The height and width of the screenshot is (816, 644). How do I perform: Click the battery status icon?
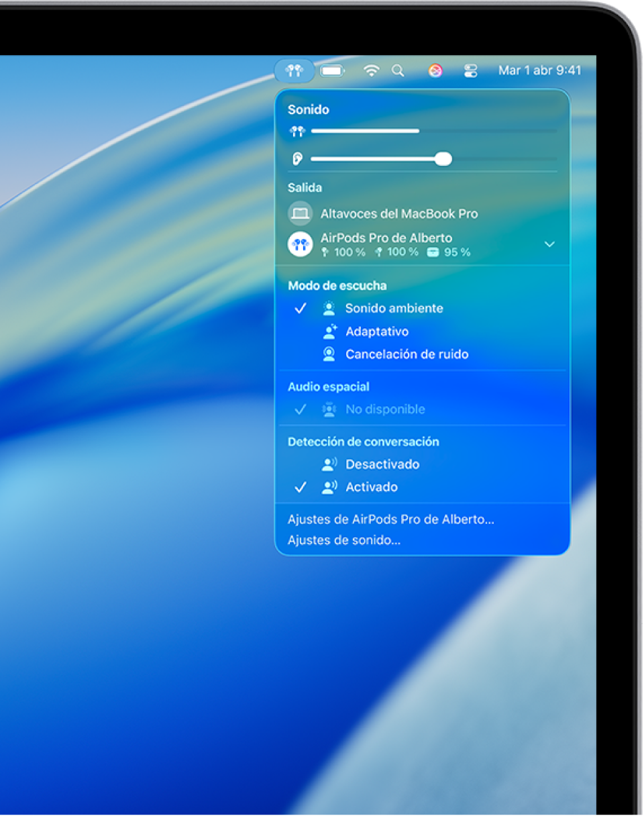332,70
